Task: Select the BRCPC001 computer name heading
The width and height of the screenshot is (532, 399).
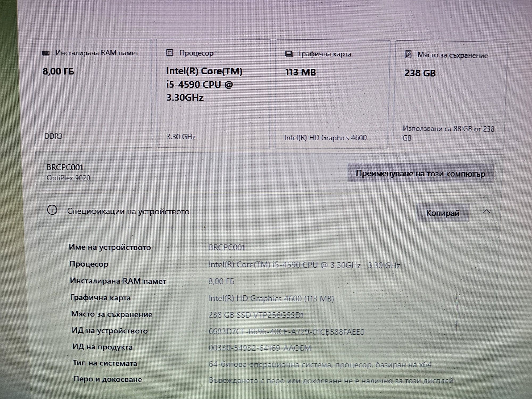Action: coord(65,167)
